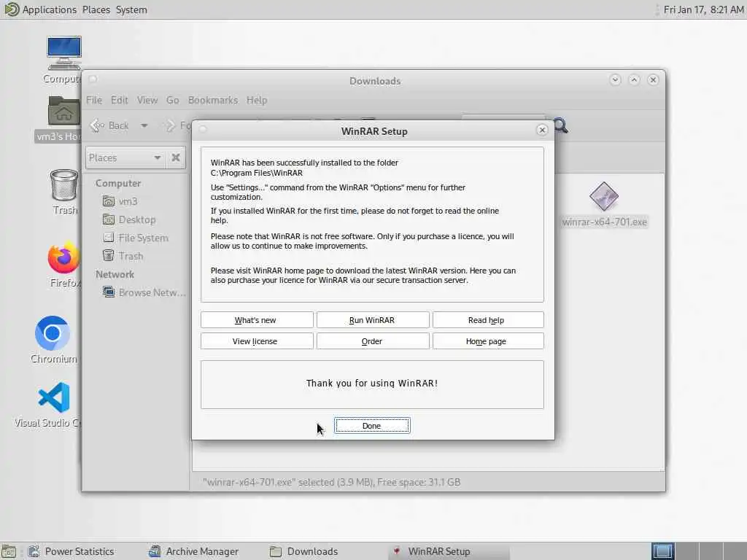Open Bookmarks menu in Downloads window
747x560 pixels.
point(213,100)
